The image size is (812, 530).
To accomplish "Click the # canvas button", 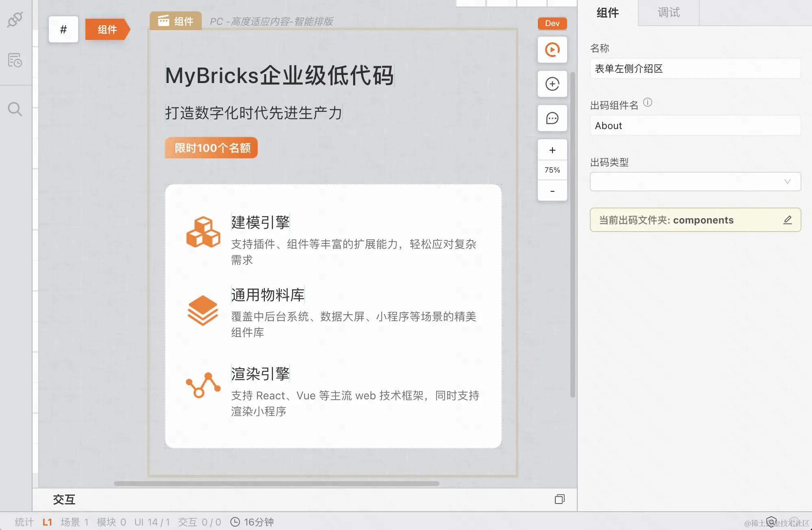I will pyautogui.click(x=63, y=29).
